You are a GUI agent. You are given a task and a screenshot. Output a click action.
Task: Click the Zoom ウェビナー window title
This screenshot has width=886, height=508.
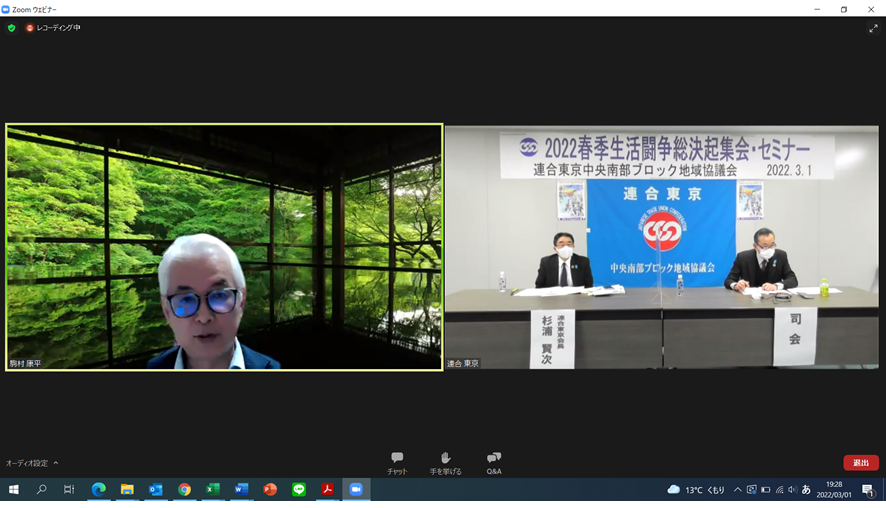34,10
